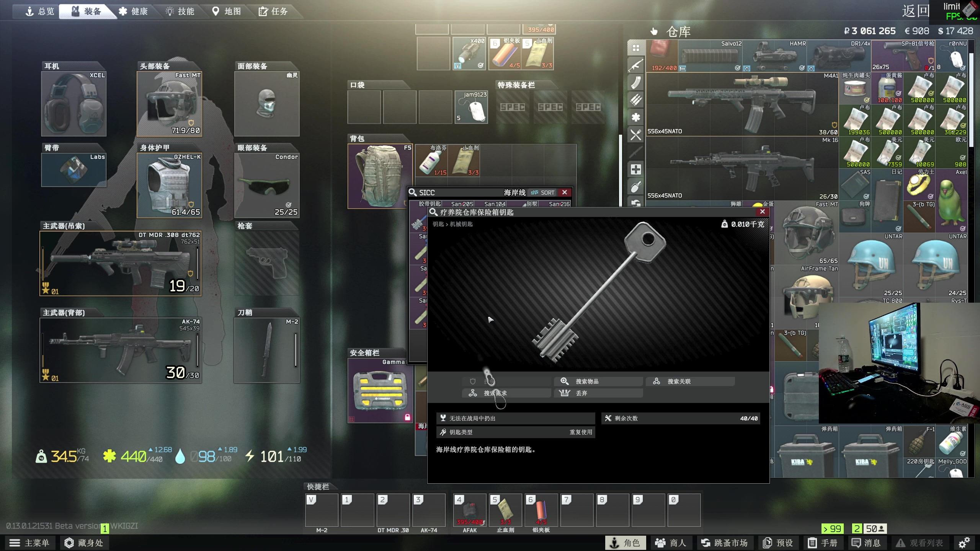
Task: Select the GZHEL-K body armor
Action: 170,186
